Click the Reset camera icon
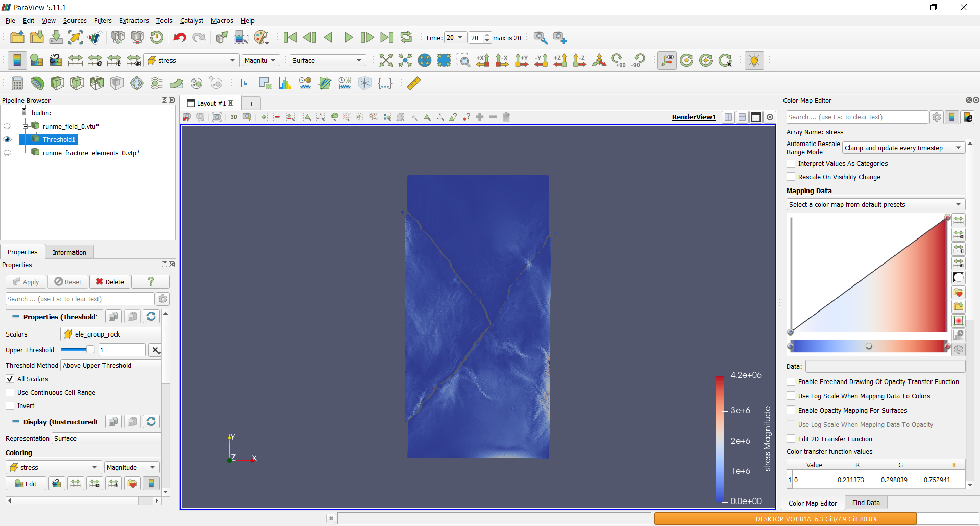 [x=386, y=60]
